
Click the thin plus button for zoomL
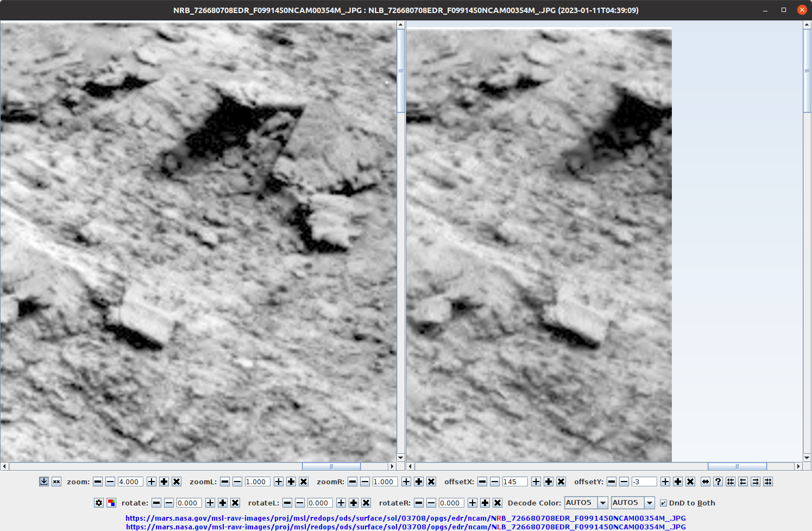click(x=279, y=482)
